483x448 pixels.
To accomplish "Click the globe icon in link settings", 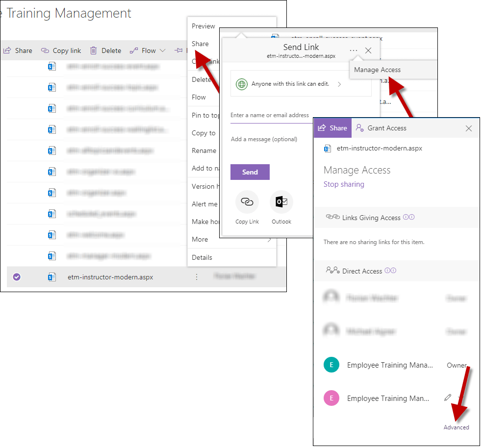I will coord(241,84).
